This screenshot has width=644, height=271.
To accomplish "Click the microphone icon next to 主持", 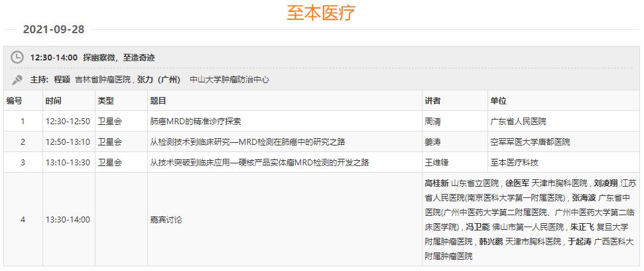I will tap(17, 80).
